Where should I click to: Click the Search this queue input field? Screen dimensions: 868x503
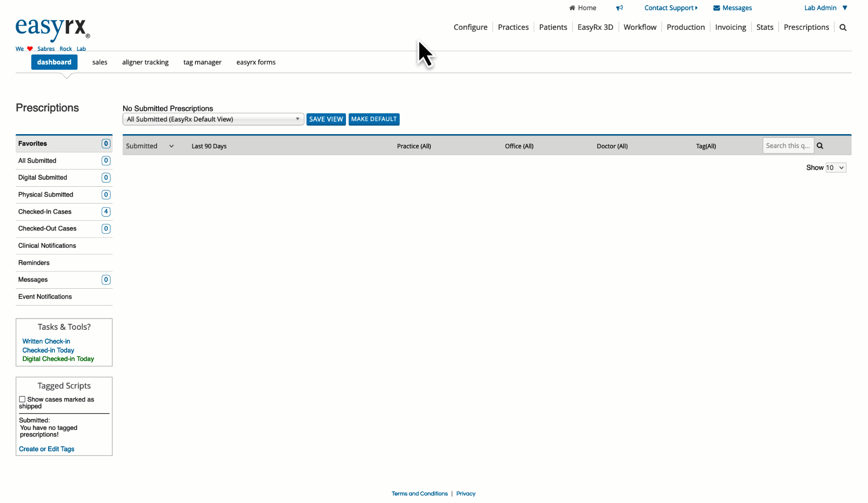(x=788, y=146)
